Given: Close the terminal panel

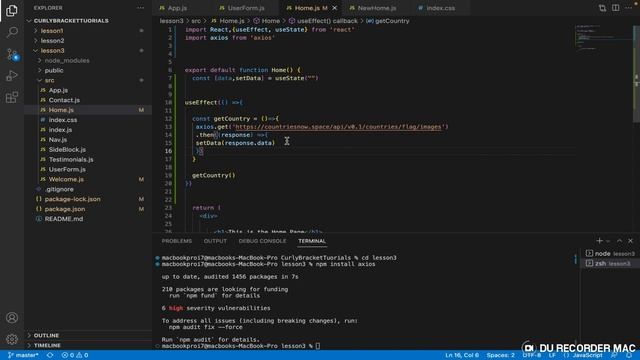Looking at the screenshot, I should pyautogui.click(x=631, y=241).
